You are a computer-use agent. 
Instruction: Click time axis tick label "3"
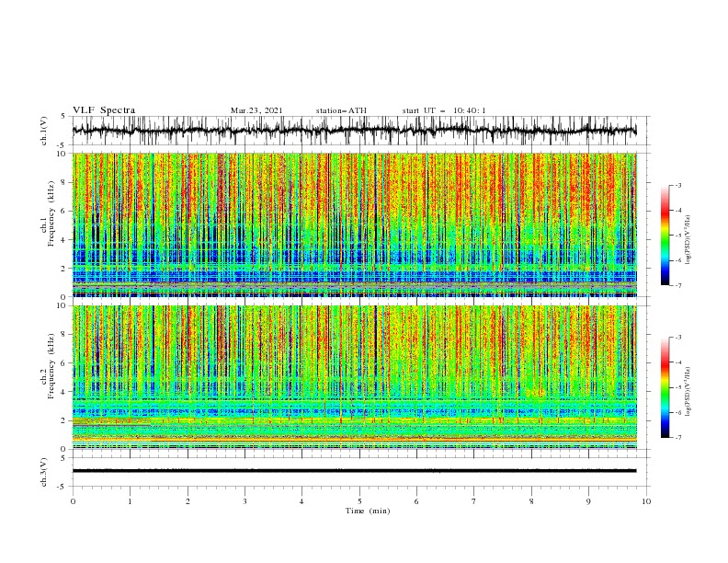(245, 501)
